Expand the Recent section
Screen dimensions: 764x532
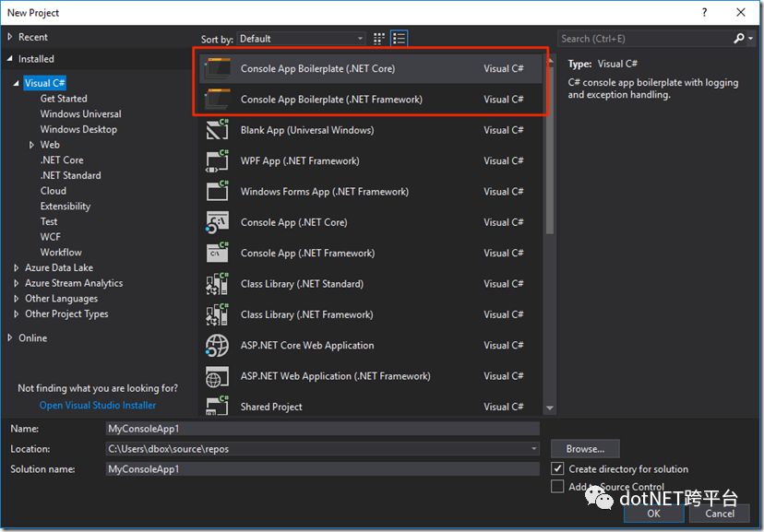pos(10,37)
